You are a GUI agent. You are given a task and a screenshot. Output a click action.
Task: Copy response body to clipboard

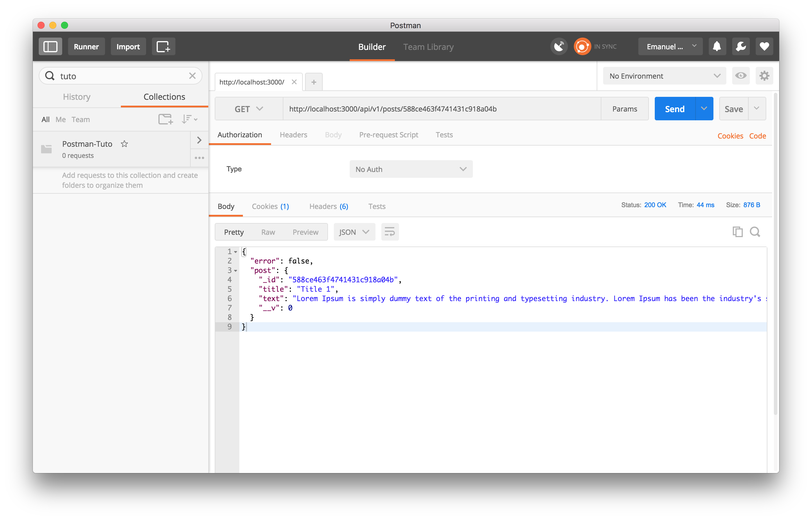click(x=737, y=232)
